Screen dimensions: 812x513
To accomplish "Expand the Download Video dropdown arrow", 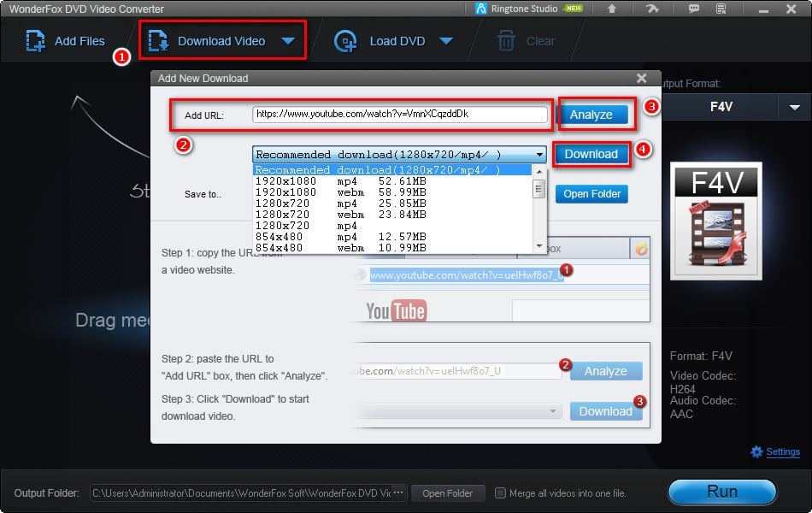I will (x=288, y=41).
